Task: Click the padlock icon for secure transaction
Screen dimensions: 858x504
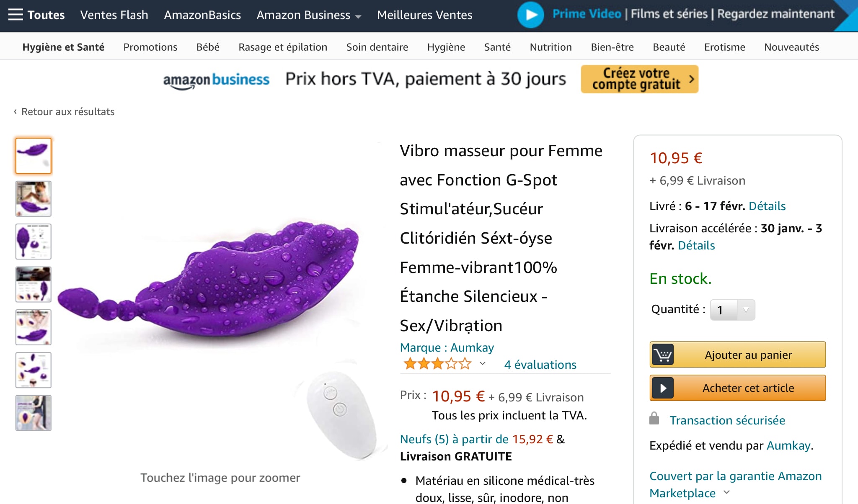Action: pyautogui.click(x=654, y=419)
